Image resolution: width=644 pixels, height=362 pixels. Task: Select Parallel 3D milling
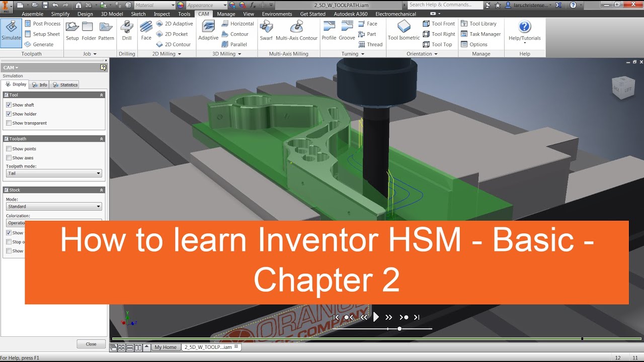(234, 44)
